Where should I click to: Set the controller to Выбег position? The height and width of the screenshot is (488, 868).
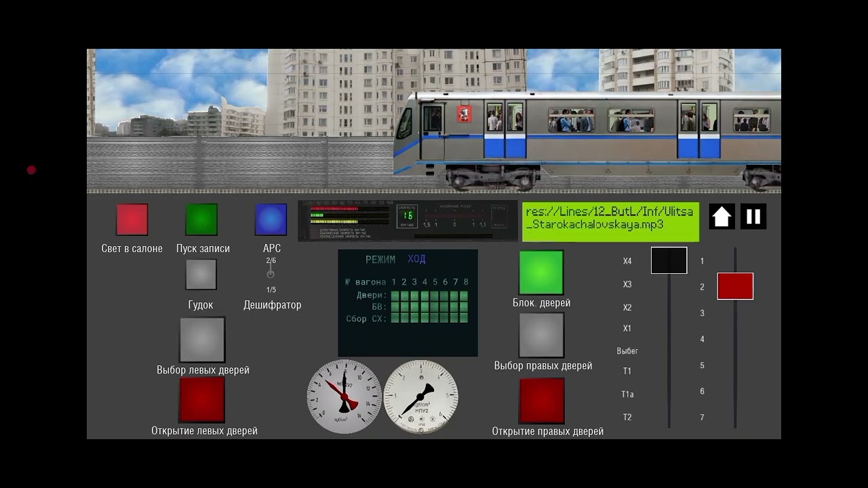pyautogui.click(x=627, y=351)
